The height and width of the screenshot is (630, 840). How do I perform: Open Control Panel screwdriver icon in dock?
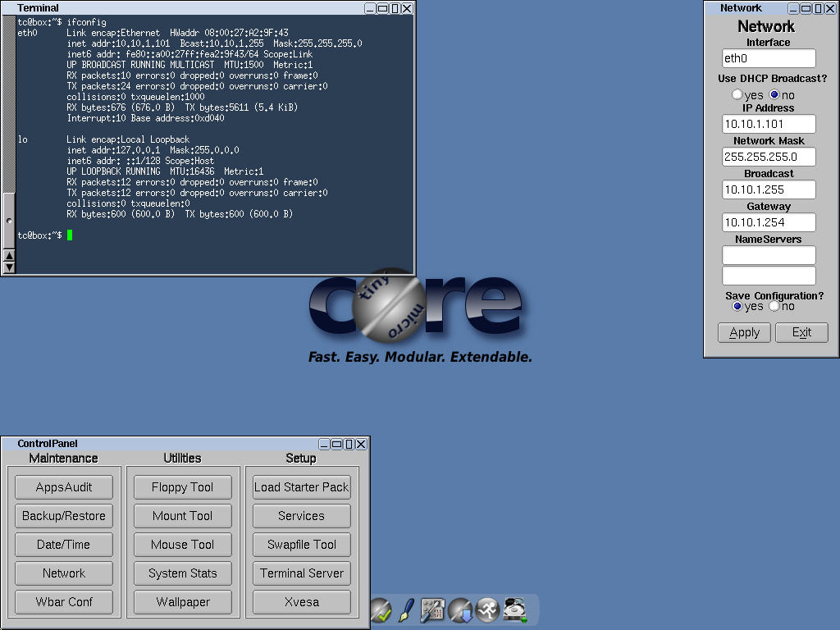point(432,610)
